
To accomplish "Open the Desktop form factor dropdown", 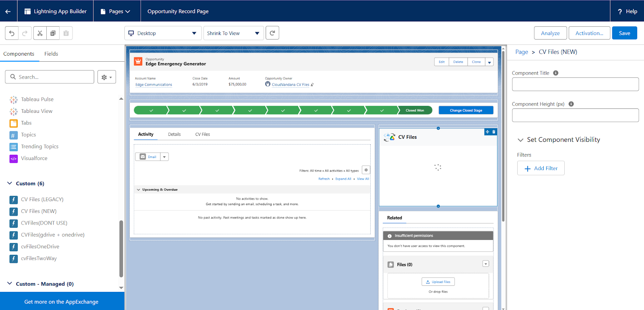I will (163, 33).
